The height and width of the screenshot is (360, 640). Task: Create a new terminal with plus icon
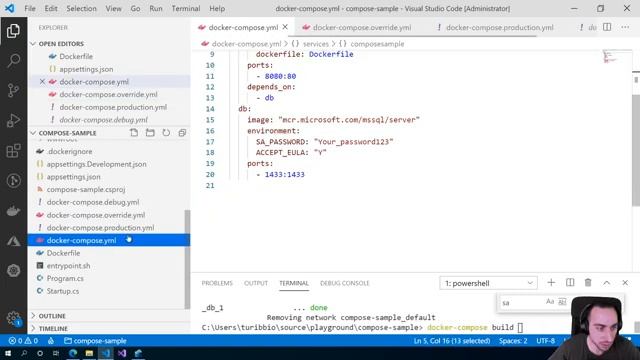pyautogui.click(x=551, y=282)
